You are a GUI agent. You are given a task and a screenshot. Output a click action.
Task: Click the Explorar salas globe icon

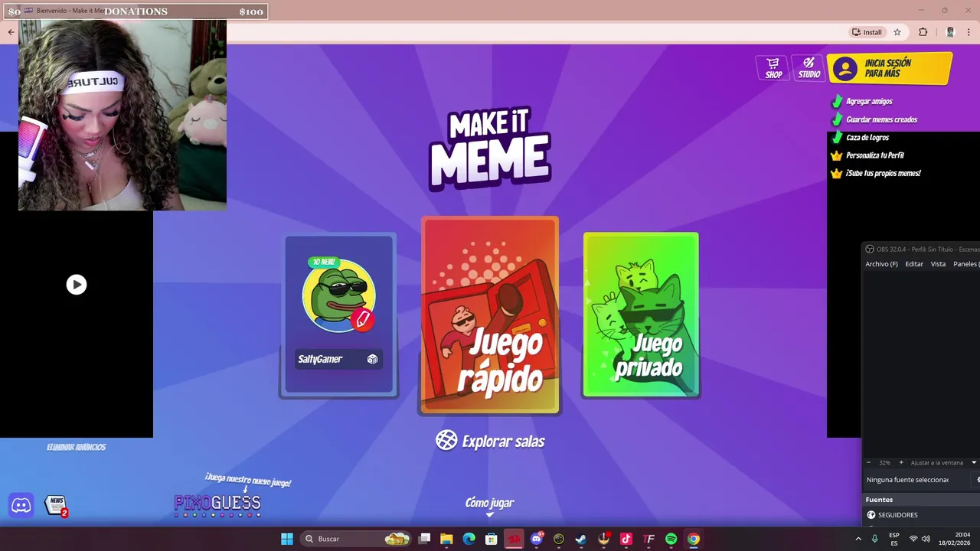tap(446, 440)
